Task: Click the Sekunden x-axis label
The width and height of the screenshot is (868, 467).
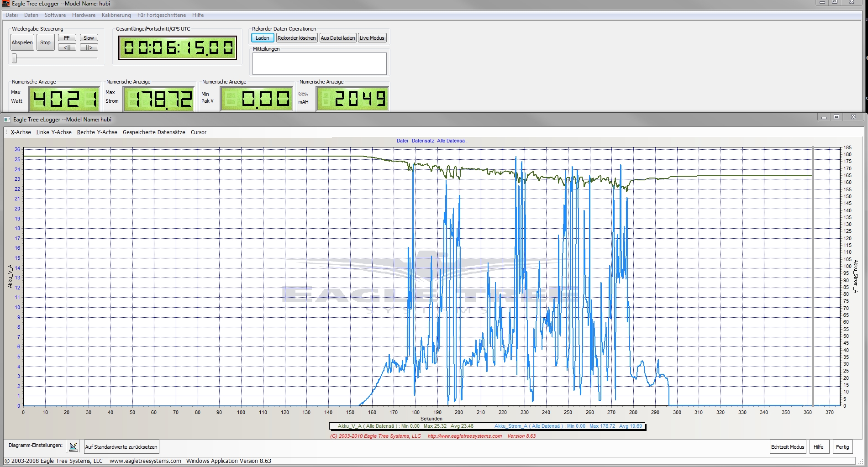Action: (431, 419)
